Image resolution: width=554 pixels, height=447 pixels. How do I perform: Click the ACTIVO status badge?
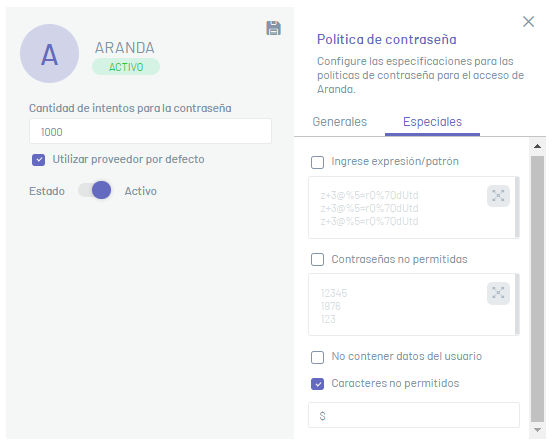click(x=126, y=67)
